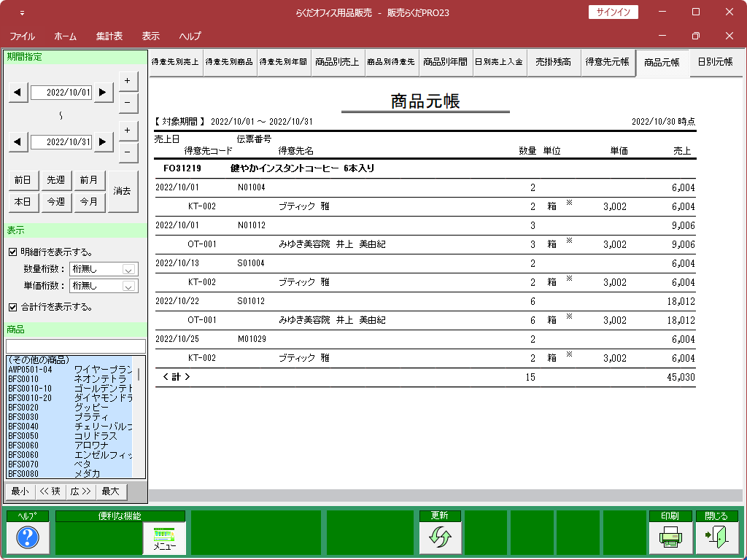Click the blue question mark help icon
This screenshot has width=747, height=560.
pyautogui.click(x=28, y=537)
